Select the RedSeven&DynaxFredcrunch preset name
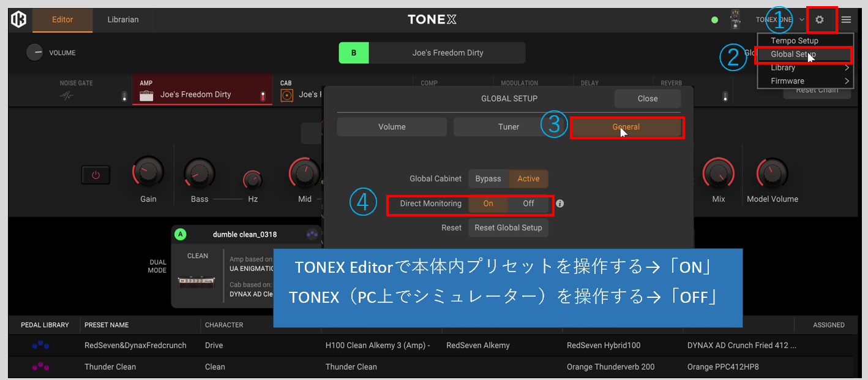The height and width of the screenshot is (380, 868). pos(135,345)
